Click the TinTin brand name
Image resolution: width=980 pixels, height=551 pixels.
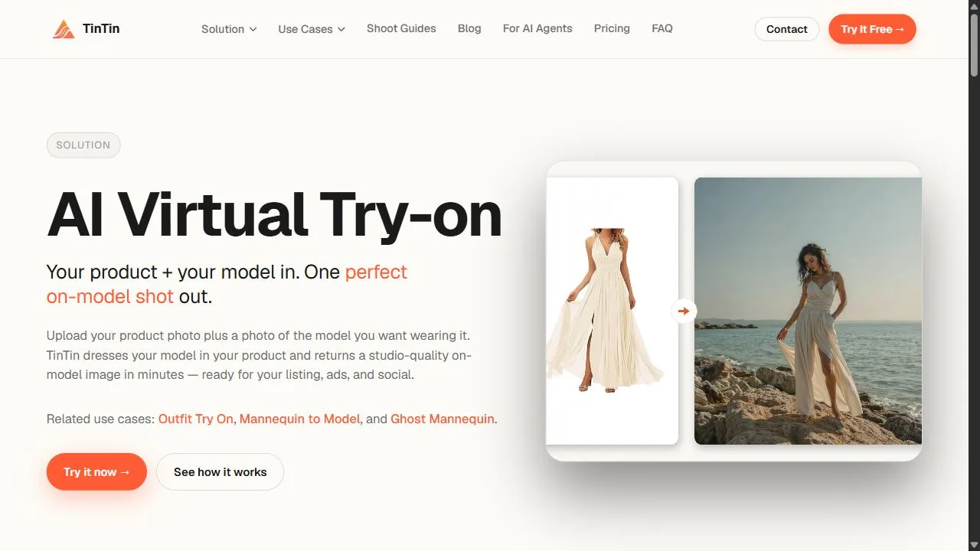101,29
